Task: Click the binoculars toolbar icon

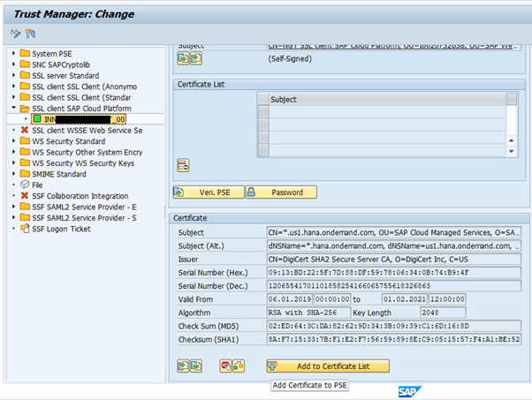Action: (28, 33)
